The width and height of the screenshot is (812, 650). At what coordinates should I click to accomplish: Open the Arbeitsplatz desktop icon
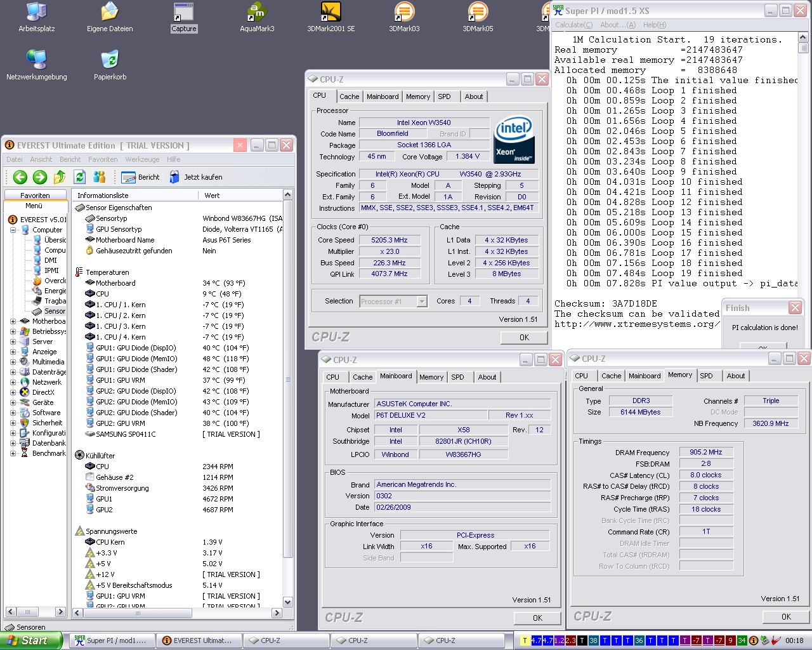click(37, 18)
